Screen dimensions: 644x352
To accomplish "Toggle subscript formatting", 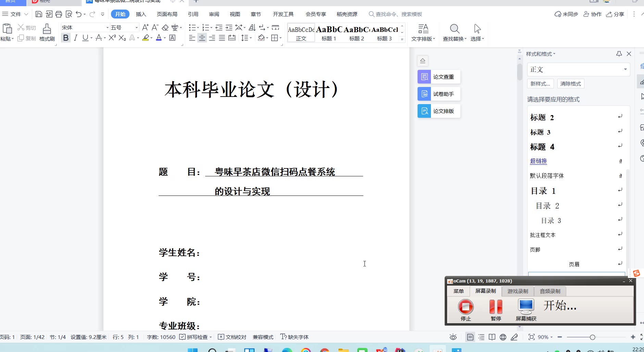I will click(122, 38).
